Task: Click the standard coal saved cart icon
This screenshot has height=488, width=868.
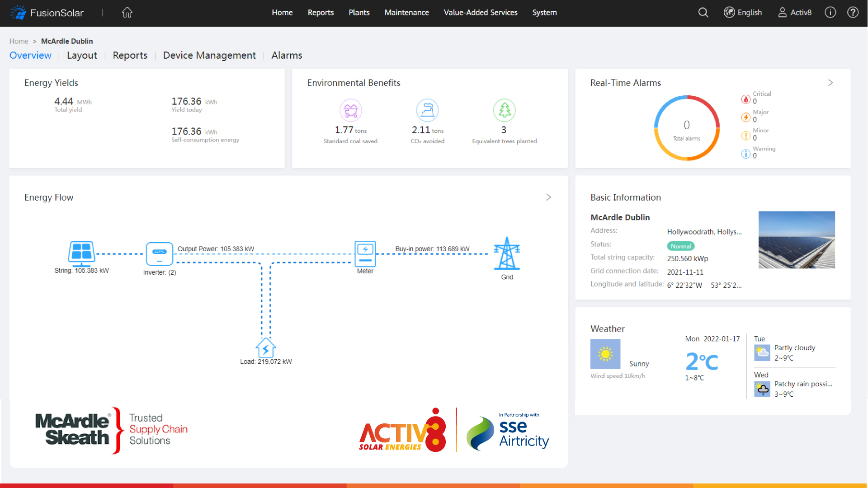Action: pyautogui.click(x=351, y=110)
